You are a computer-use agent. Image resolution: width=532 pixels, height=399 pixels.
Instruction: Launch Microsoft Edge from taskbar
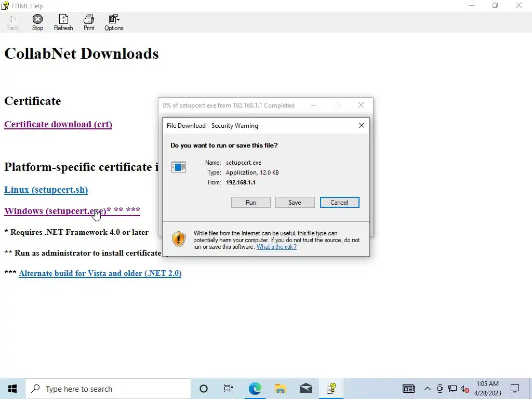click(x=255, y=389)
